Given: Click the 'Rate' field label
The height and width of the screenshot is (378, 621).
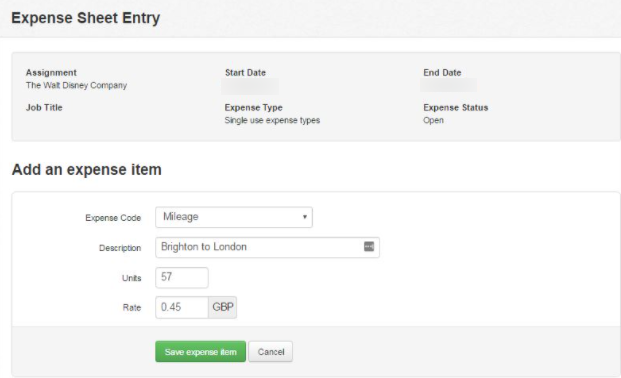Looking at the screenshot, I should 132,307.
